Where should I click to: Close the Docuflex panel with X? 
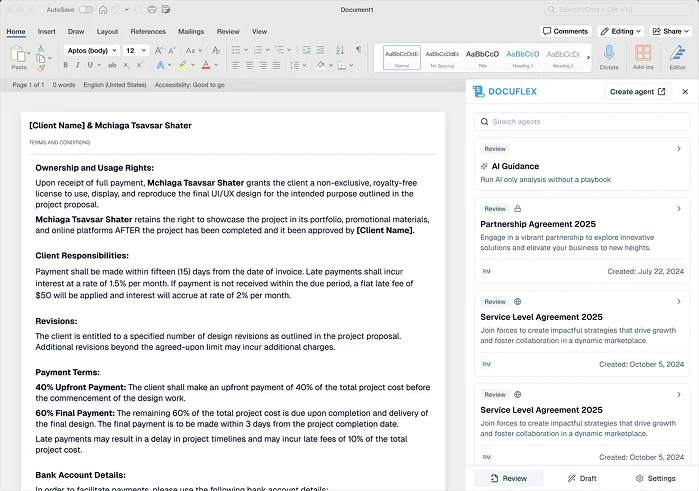click(685, 91)
